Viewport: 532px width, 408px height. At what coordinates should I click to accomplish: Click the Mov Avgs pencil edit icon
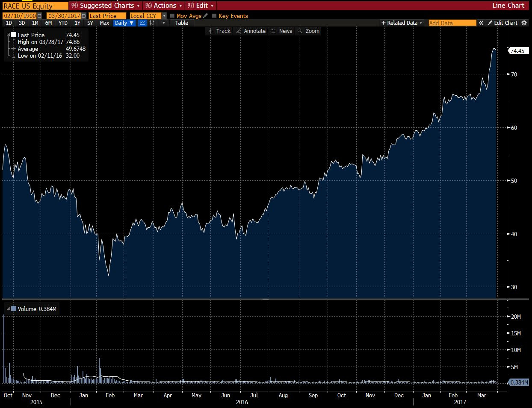coord(206,16)
